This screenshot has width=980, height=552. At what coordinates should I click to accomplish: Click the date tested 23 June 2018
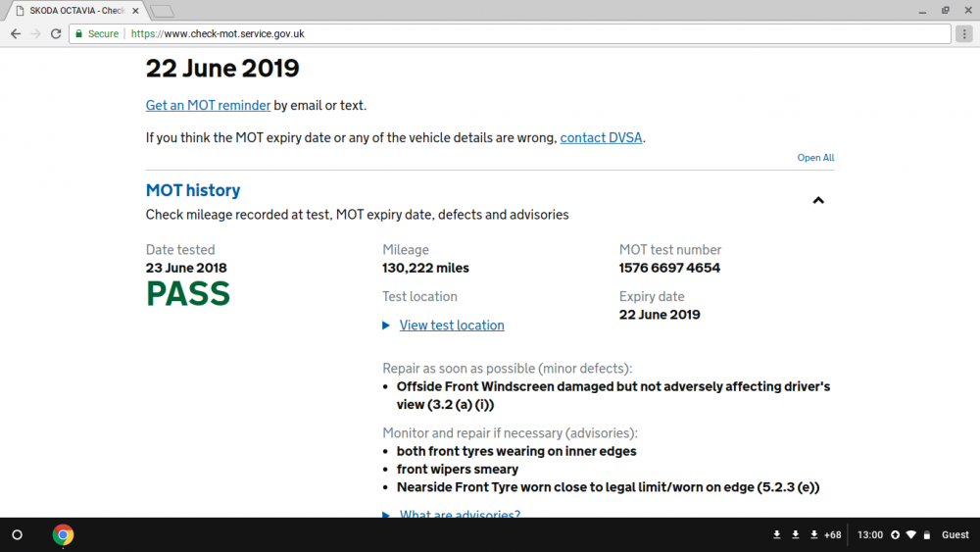(x=186, y=269)
